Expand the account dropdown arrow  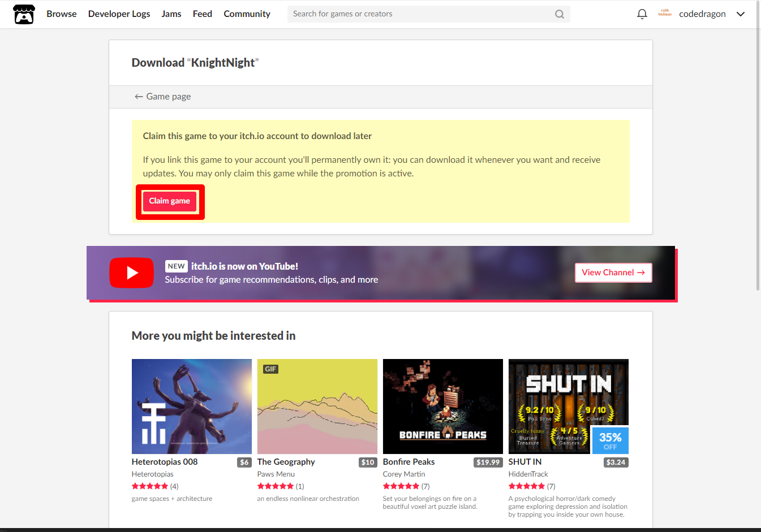click(x=741, y=14)
